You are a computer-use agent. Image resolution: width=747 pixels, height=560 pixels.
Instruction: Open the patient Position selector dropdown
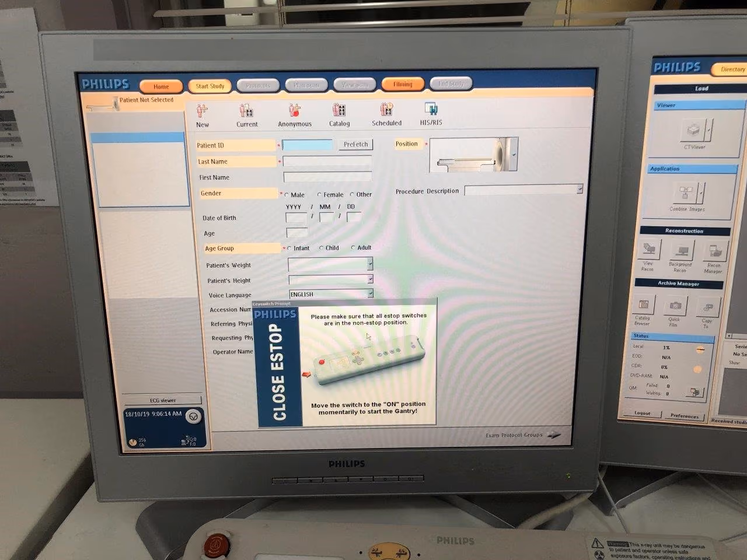pyautogui.click(x=514, y=155)
